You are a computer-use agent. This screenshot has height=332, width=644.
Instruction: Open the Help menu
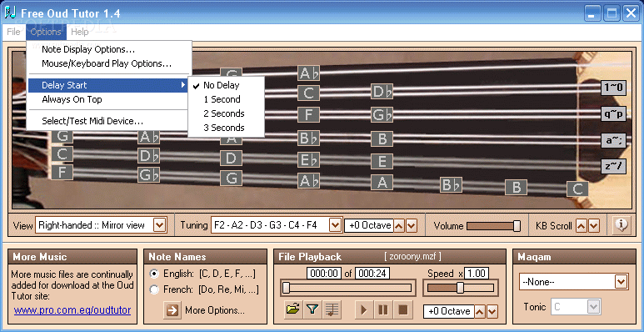click(x=80, y=32)
